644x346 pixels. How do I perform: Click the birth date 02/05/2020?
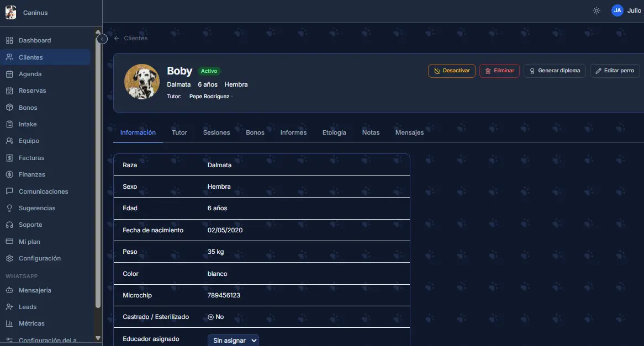[225, 230]
